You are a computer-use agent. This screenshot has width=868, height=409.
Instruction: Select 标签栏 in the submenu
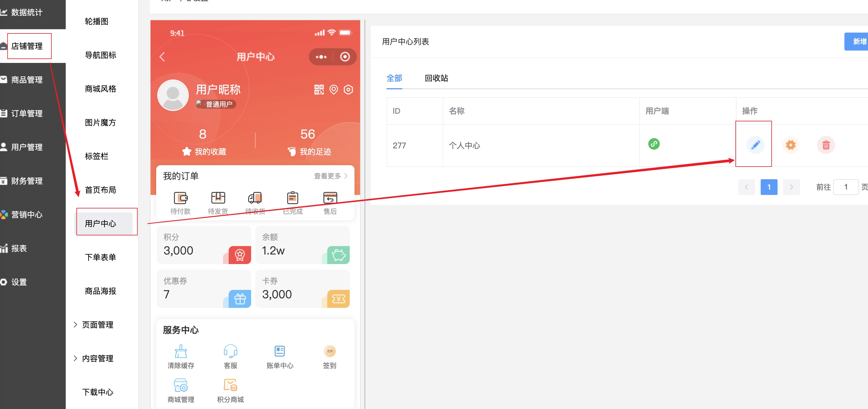pyautogui.click(x=96, y=156)
